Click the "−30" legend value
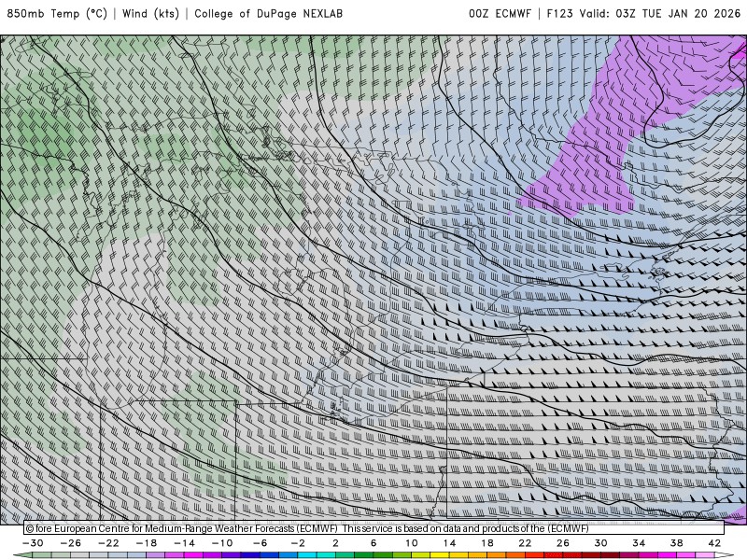Viewport: 747px width, 560px height. 33,543
